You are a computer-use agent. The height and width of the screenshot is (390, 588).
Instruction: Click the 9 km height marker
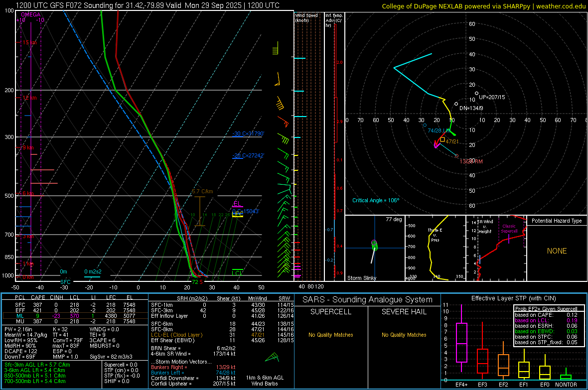pyautogui.click(x=28, y=147)
